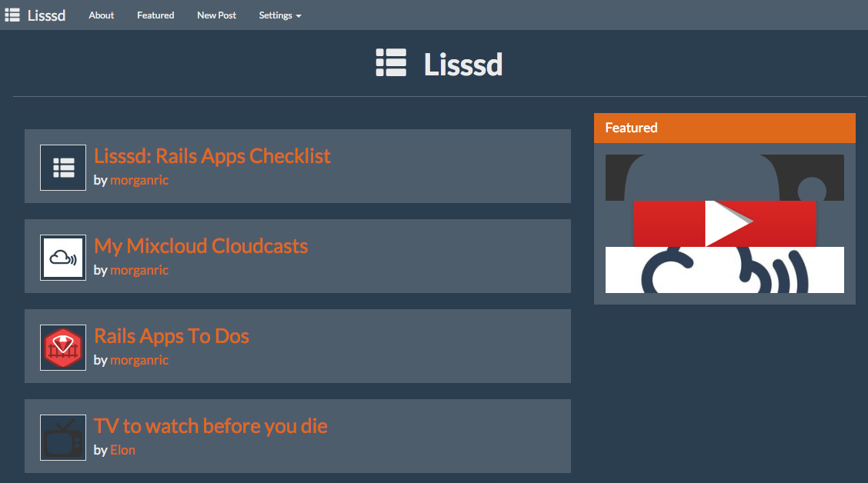
Task: Select Featured in the navigation bar
Action: pos(155,15)
